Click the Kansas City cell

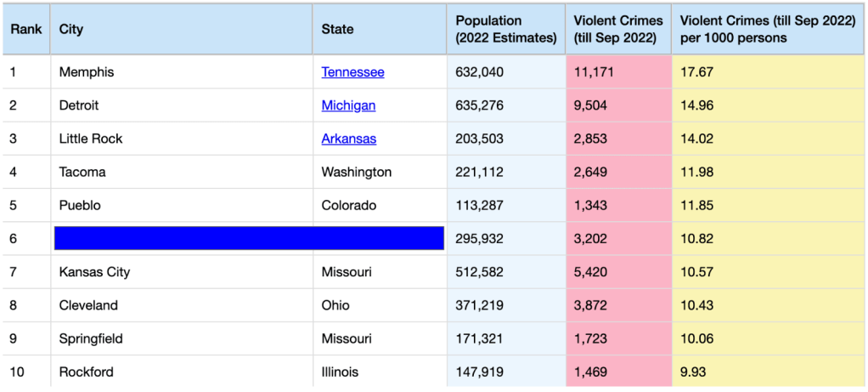click(94, 272)
